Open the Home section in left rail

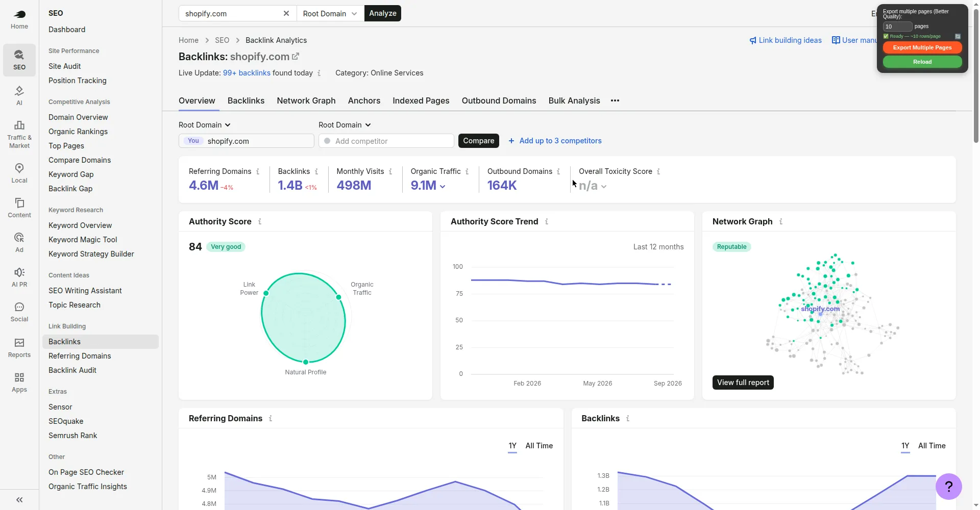pyautogui.click(x=19, y=20)
